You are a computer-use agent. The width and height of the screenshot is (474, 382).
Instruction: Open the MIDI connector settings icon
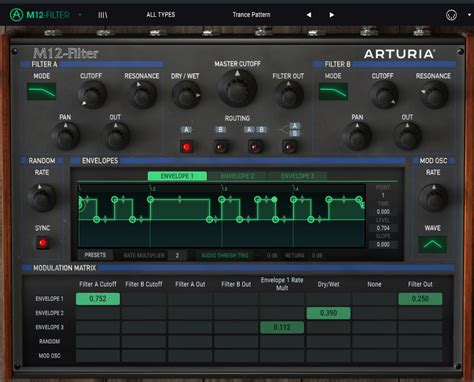click(x=451, y=15)
